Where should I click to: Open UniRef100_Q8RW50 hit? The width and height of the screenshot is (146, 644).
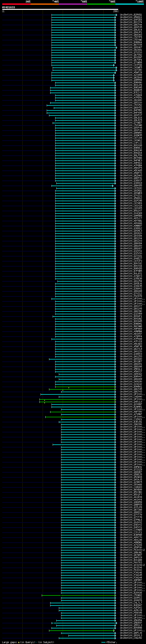(x=131, y=133)
